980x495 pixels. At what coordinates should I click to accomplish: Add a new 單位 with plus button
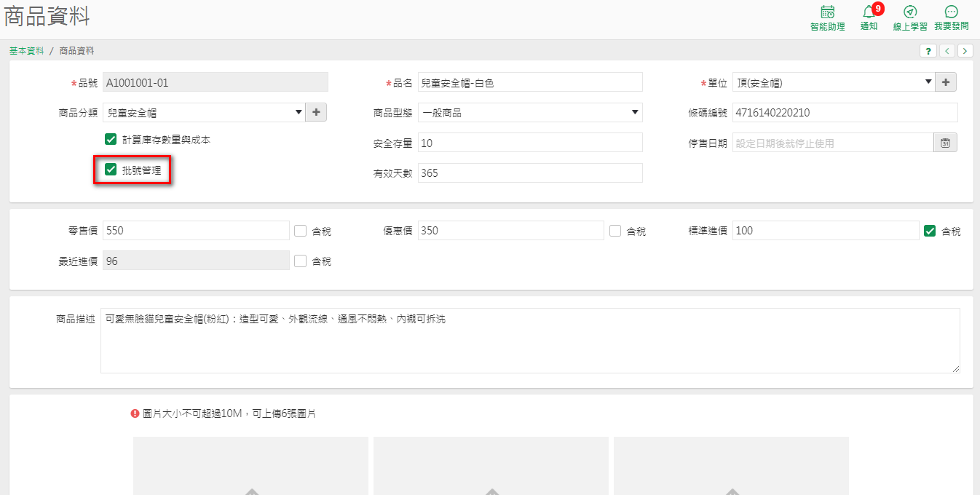click(x=946, y=82)
